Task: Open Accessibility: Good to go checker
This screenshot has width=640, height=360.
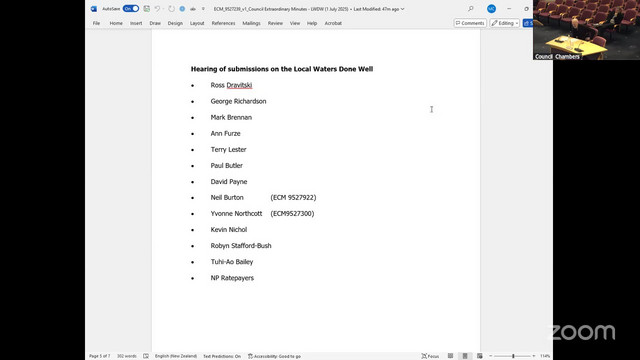Action: click(x=274, y=356)
